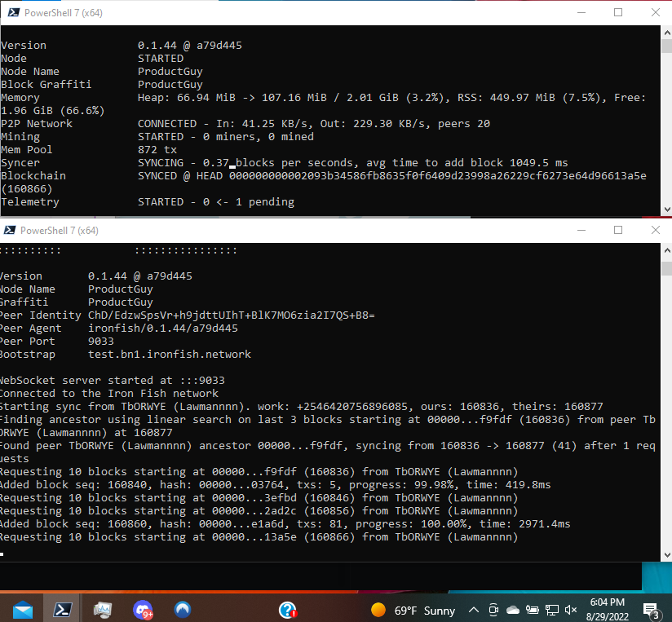Open the Mail app from the taskbar
The image size is (672, 622).
(x=22, y=609)
